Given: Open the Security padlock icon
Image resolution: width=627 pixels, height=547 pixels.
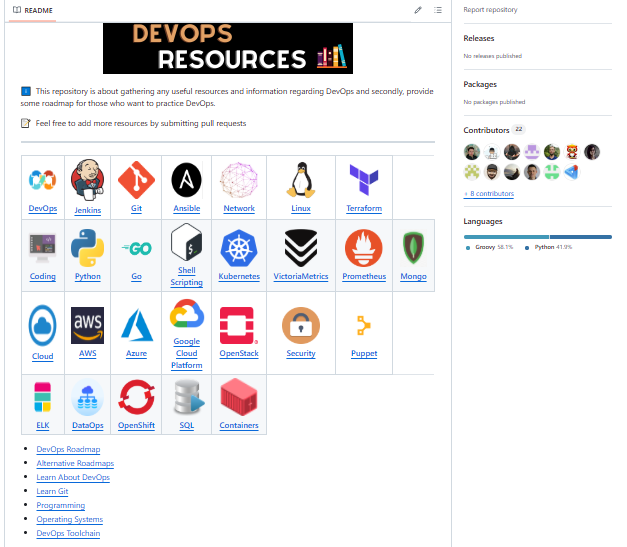Looking at the screenshot, I should tap(301, 325).
